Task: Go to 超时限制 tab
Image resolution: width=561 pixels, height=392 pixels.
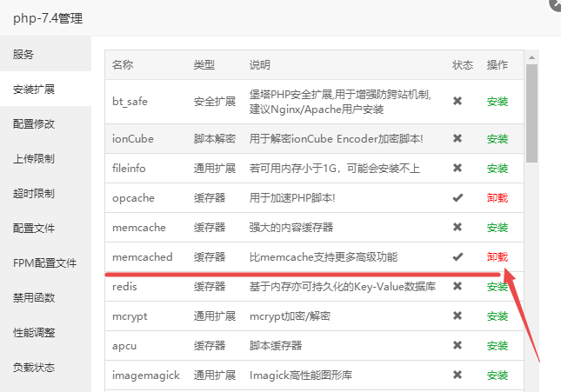Action: [x=45, y=193]
